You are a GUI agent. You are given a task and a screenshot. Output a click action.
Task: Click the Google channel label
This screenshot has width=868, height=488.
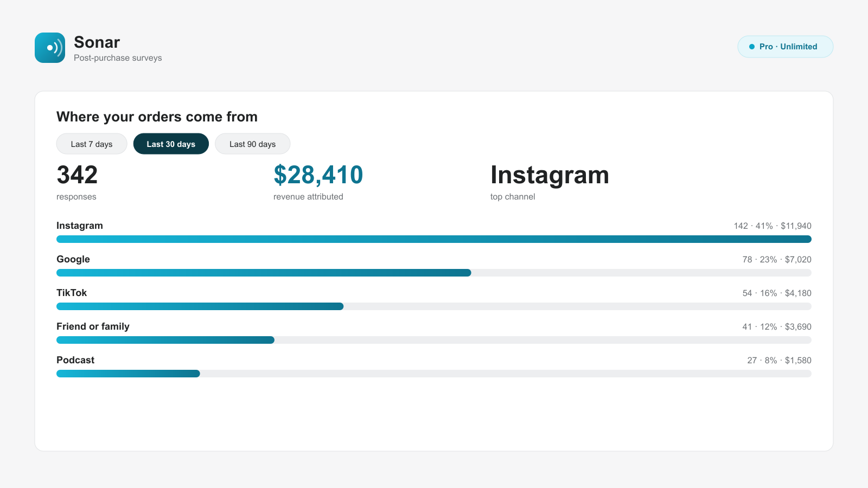click(x=73, y=259)
